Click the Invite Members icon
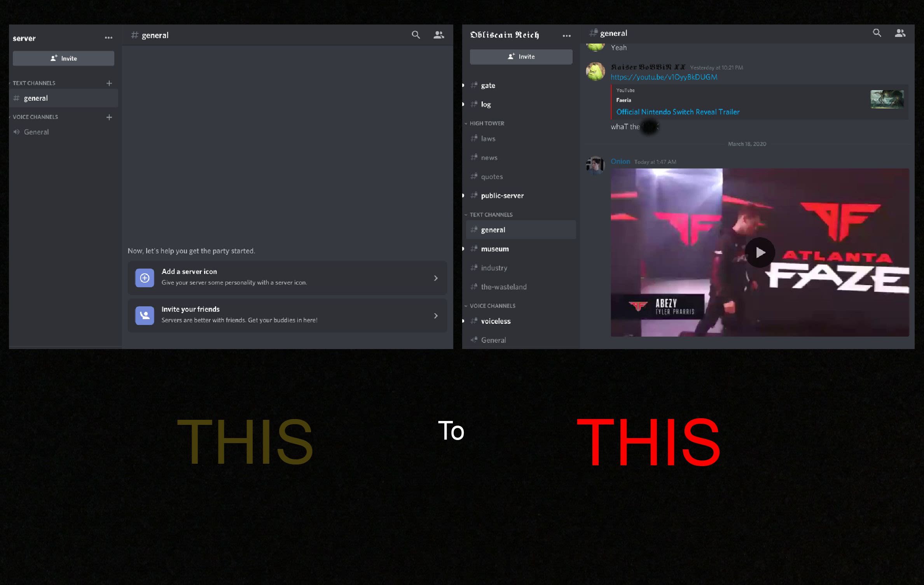The height and width of the screenshot is (585, 924). coord(438,34)
